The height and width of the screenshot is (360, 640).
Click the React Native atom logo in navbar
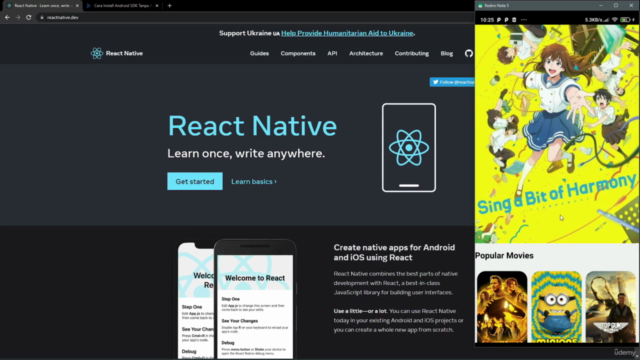pyautogui.click(x=97, y=53)
